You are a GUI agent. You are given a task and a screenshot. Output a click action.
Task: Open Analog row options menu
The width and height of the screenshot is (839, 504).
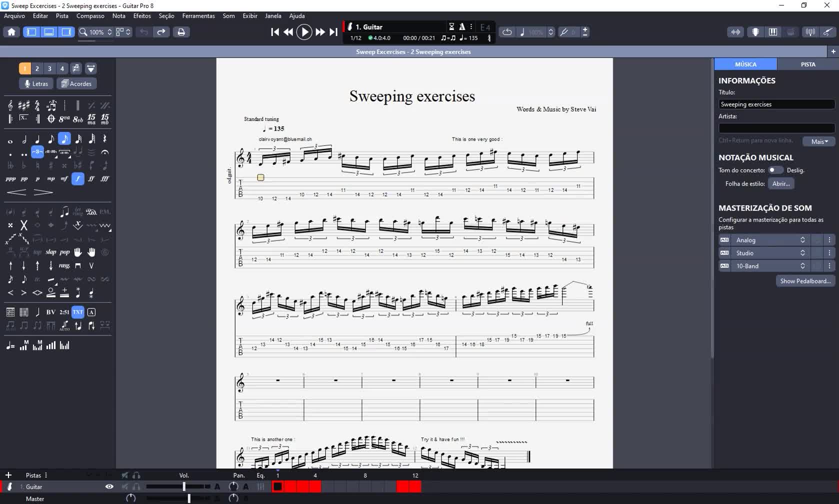829,240
